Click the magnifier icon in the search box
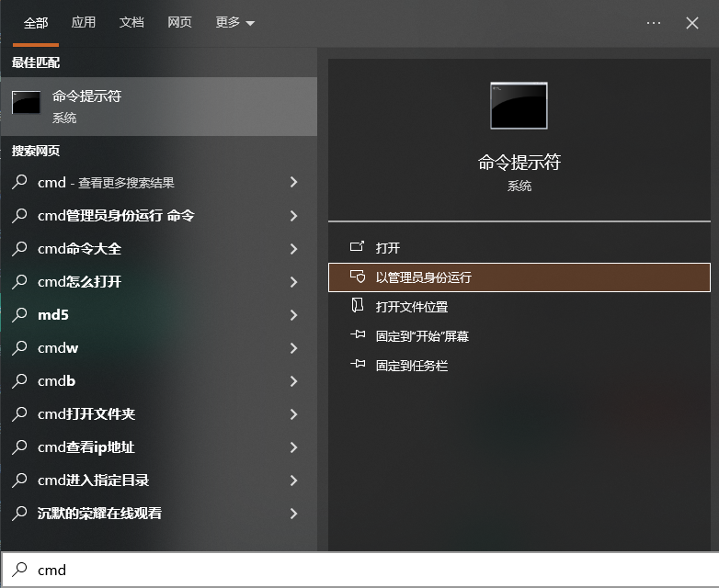Screen dimensions: 719x588 click(19, 570)
